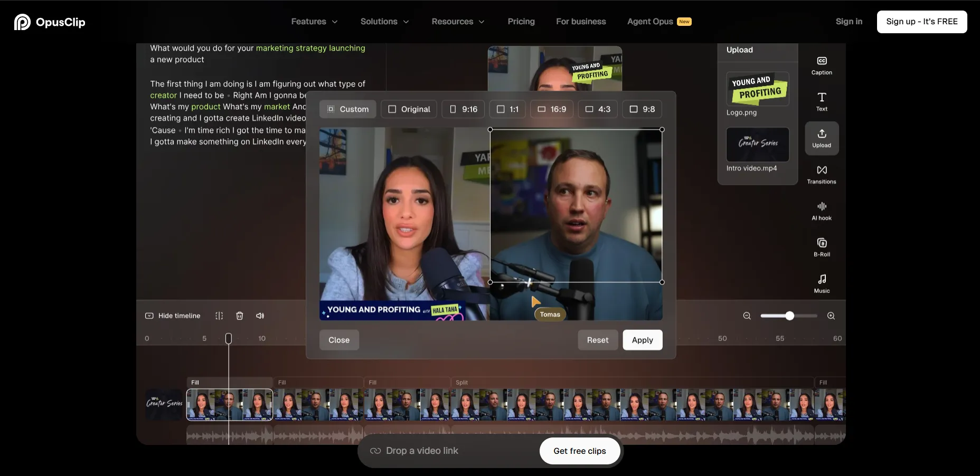Expand the Resources menu
The image size is (980, 476).
click(458, 22)
